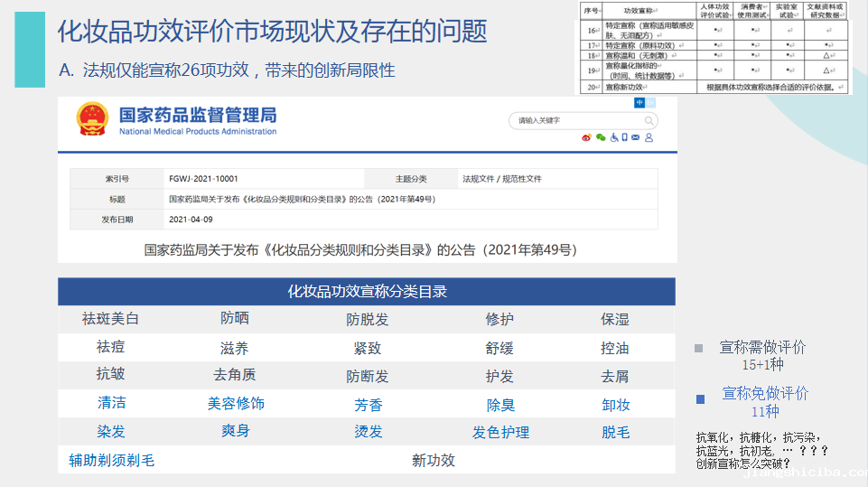
Task: Select the blue 芳香 cell
Action: (x=369, y=406)
